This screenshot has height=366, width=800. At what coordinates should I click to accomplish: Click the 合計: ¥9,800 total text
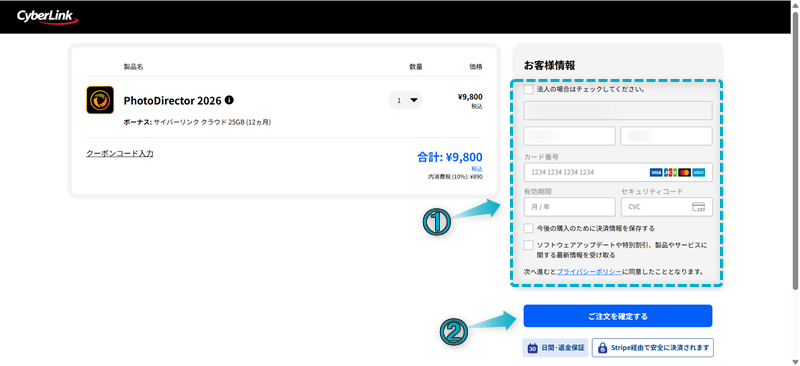[x=450, y=157]
